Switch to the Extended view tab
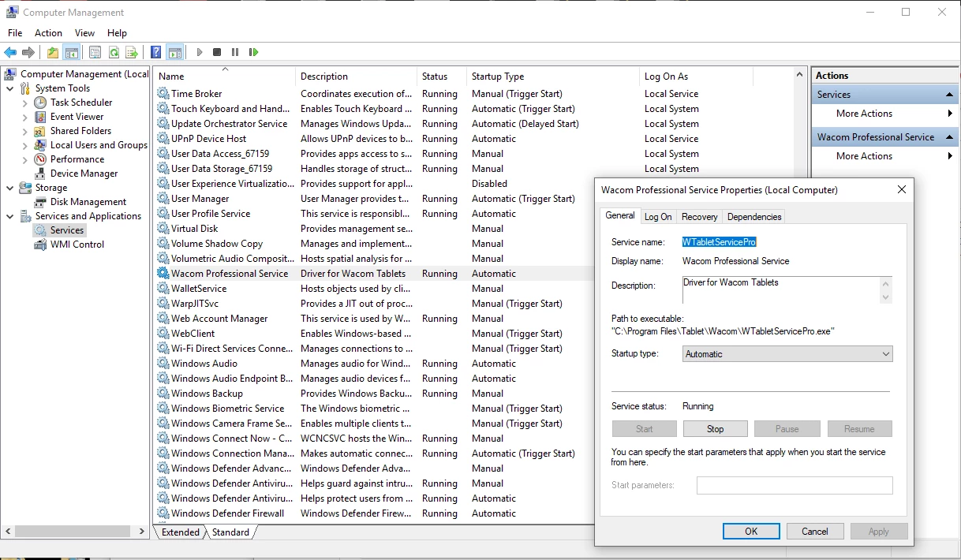 tap(181, 532)
